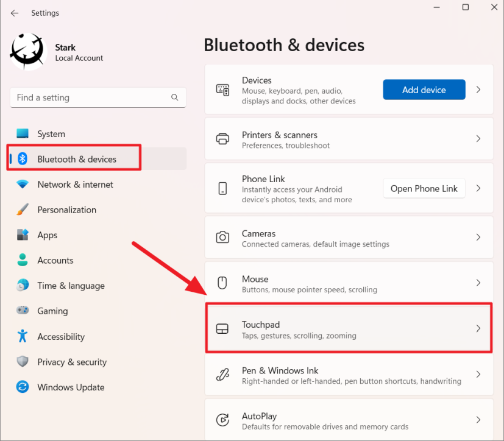The height and width of the screenshot is (441, 504).
Task: Expand the Touchpad row chevron
Action: tap(478, 328)
